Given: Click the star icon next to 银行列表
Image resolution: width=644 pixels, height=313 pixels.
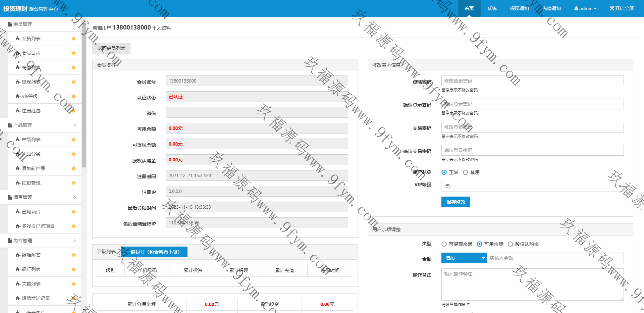Looking at the screenshot, I should point(73,269).
